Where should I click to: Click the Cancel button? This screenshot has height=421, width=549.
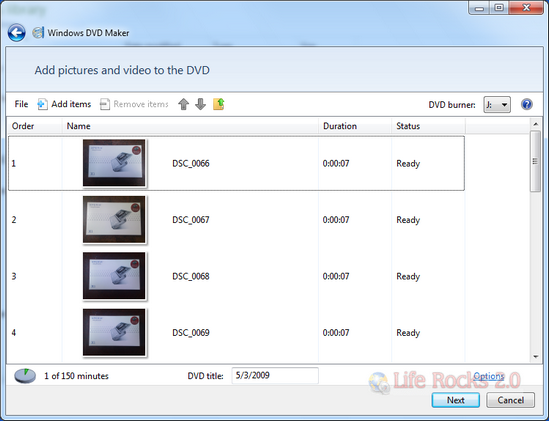point(510,400)
